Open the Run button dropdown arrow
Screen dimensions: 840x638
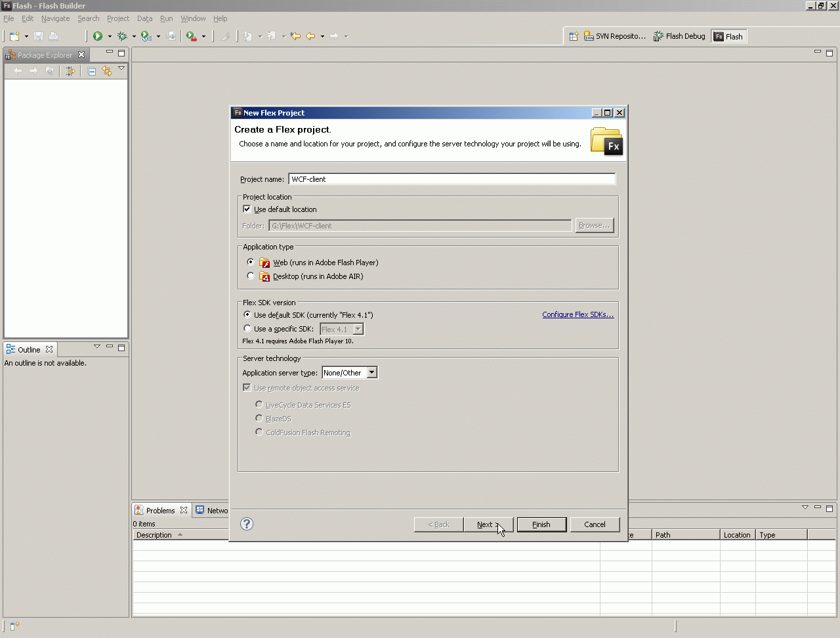pyautogui.click(x=110, y=37)
